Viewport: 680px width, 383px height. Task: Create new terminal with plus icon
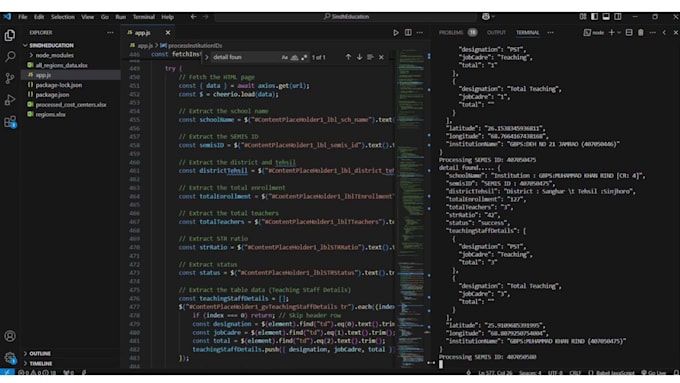click(611, 33)
